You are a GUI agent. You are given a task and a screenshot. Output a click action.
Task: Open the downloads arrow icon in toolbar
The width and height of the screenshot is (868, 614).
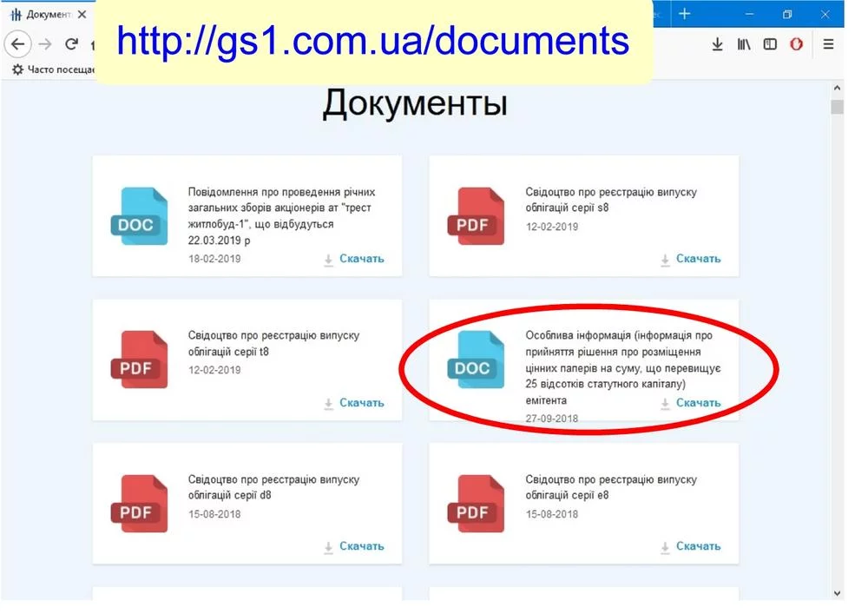[718, 44]
